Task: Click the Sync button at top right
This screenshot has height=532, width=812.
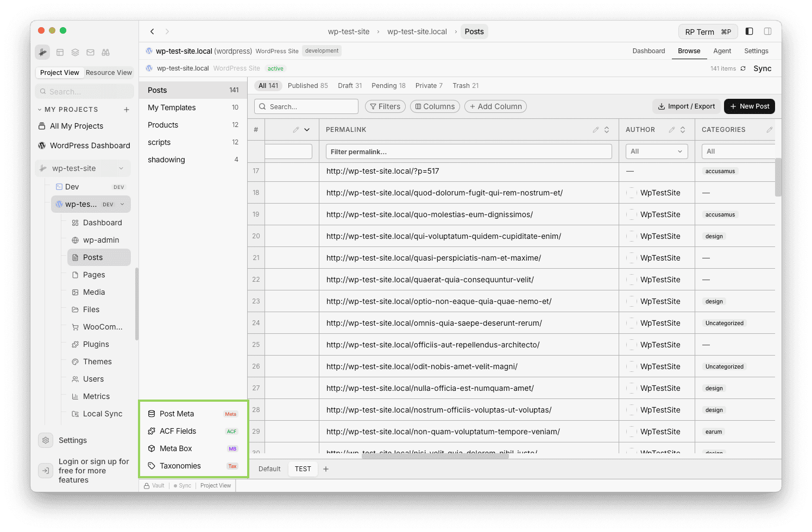Action: (763, 68)
